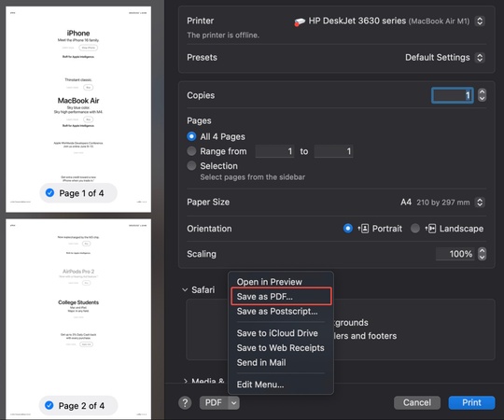Open the Presets Default Settings popup
The image size is (504, 420).
tap(480, 58)
